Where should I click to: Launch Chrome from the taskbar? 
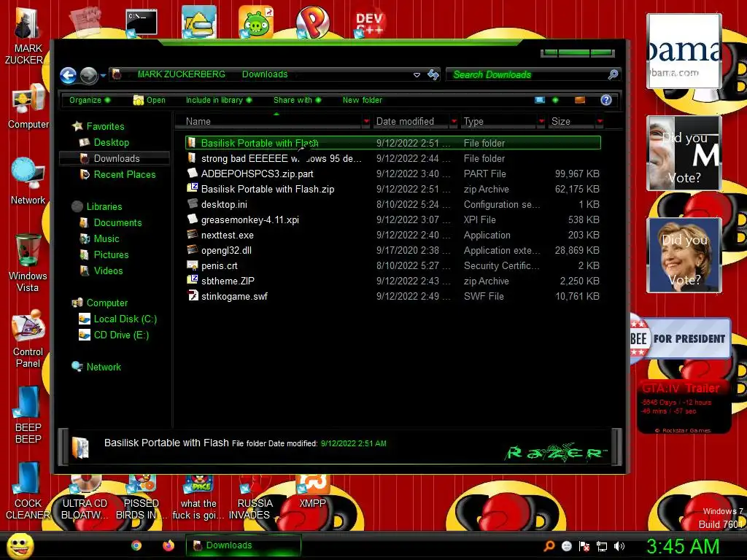coord(136,545)
